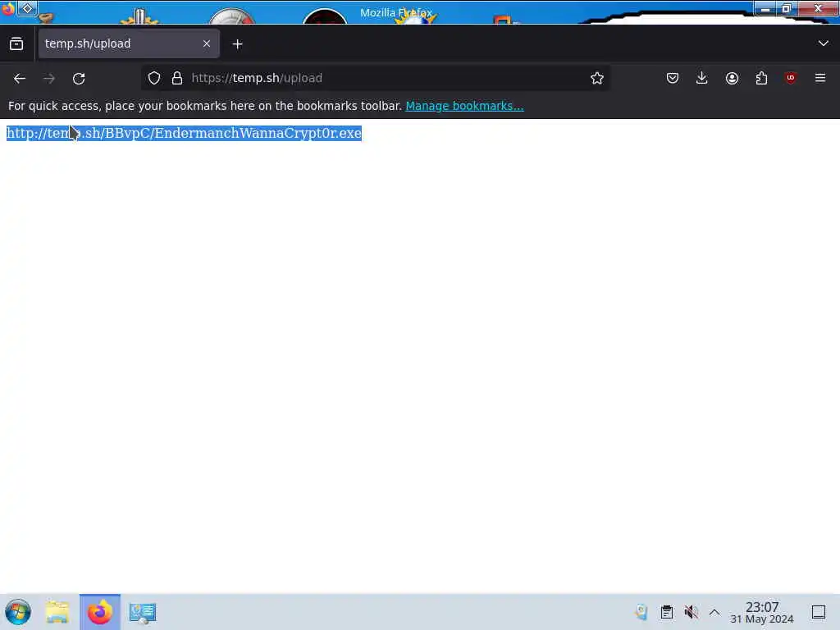The width and height of the screenshot is (840, 630).
Task: Open the Extensions puzzle-piece icon
Action: coord(761,78)
